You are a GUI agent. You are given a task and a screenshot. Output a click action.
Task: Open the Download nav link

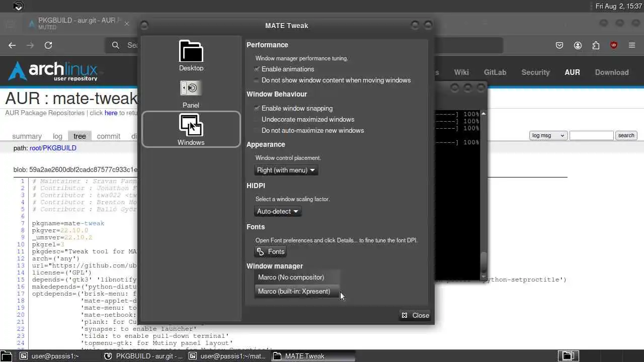pyautogui.click(x=612, y=72)
